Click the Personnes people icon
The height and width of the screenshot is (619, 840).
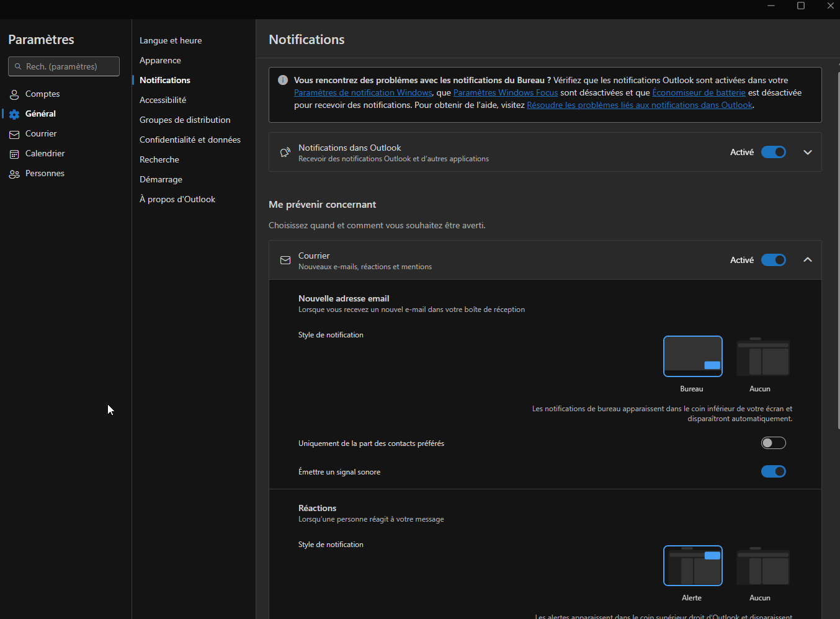14,174
